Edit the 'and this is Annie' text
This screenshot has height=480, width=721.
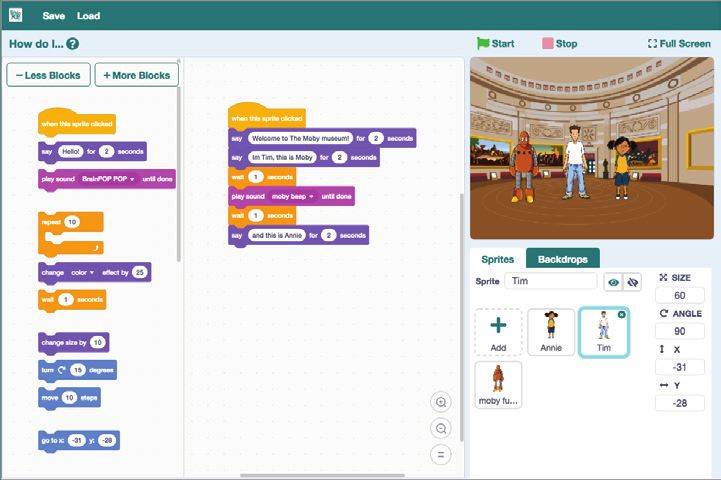(277, 235)
